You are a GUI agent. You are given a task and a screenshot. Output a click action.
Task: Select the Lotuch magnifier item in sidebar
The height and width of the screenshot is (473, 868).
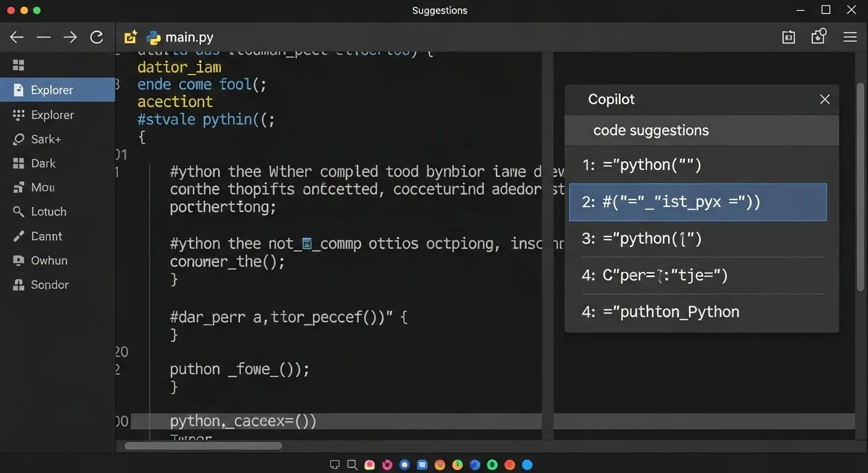click(x=49, y=211)
